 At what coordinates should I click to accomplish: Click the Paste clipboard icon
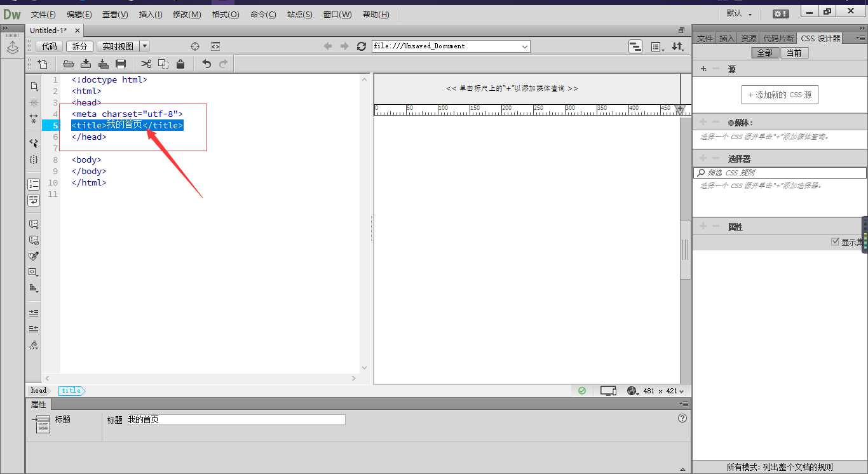[x=180, y=64]
